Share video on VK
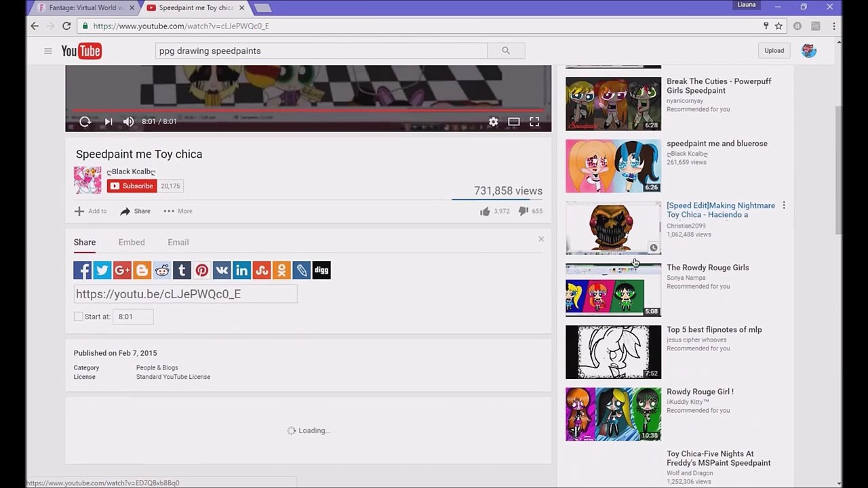868x488 pixels. [x=222, y=270]
